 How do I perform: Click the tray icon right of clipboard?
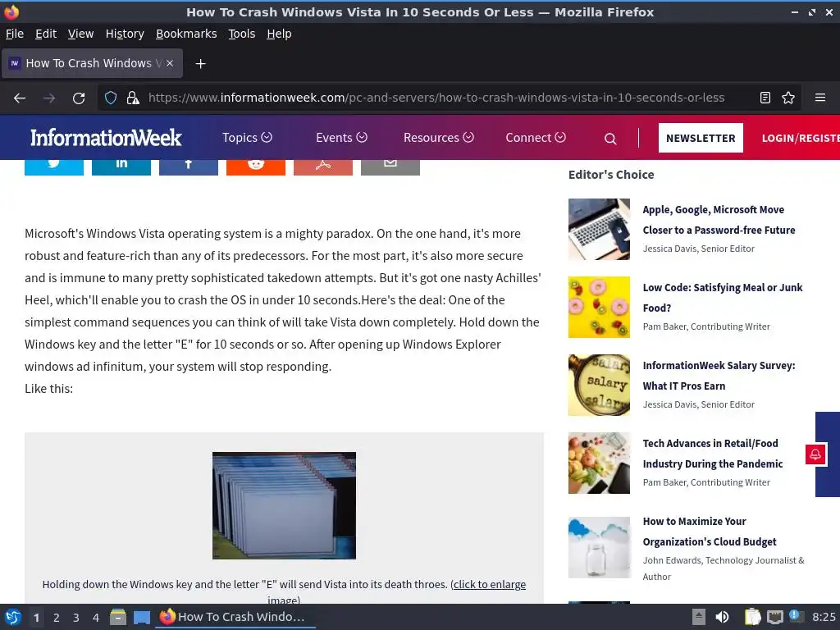tap(774, 617)
